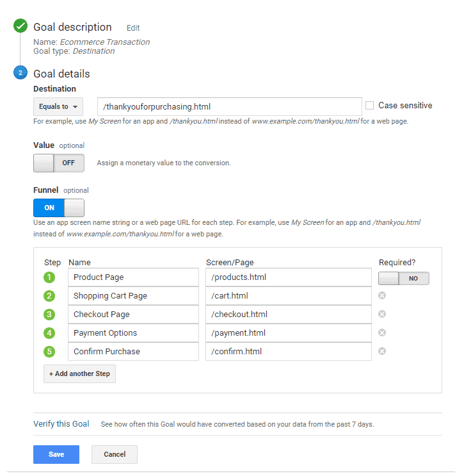The image size is (464, 476).
Task: Click the green step 2 number badge
Action: click(49, 296)
